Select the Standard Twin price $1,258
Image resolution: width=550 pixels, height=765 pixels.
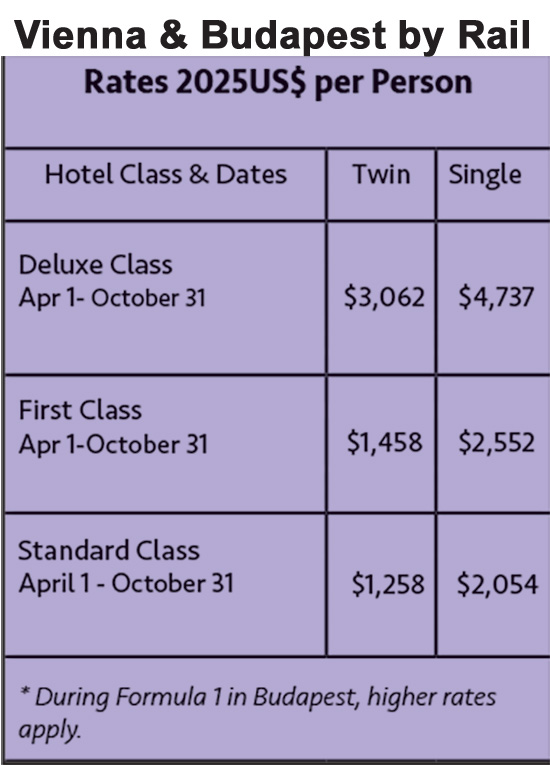[388, 584]
